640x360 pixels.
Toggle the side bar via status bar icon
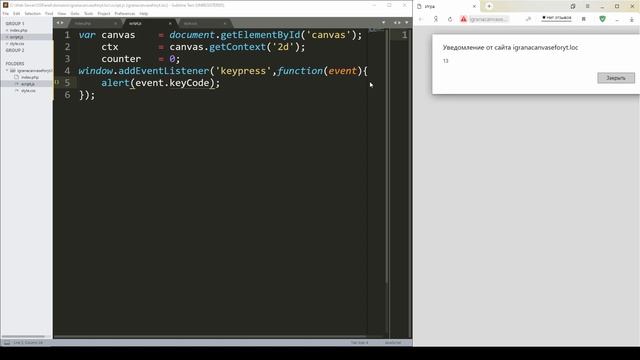tap(7, 342)
